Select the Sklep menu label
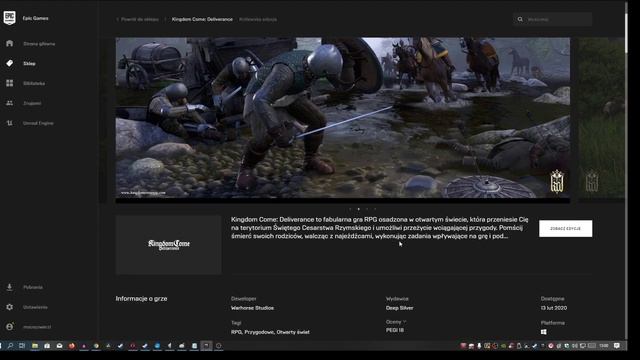640x360 pixels. (x=29, y=64)
